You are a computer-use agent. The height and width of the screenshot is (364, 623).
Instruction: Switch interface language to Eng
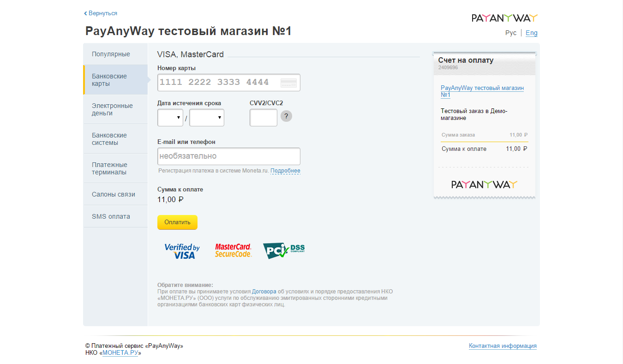tap(531, 33)
